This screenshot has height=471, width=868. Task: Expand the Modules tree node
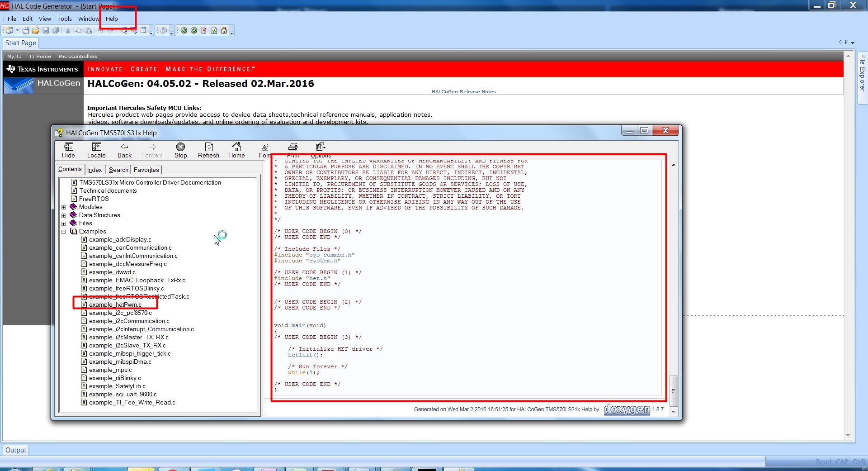[x=64, y=207]
